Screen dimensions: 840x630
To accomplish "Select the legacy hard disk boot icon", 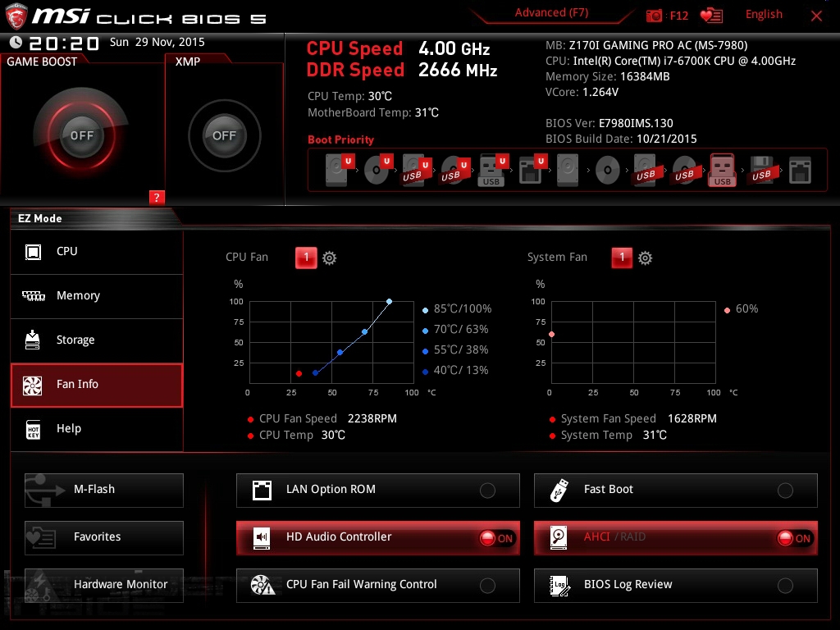I will [x=568, y=171].
